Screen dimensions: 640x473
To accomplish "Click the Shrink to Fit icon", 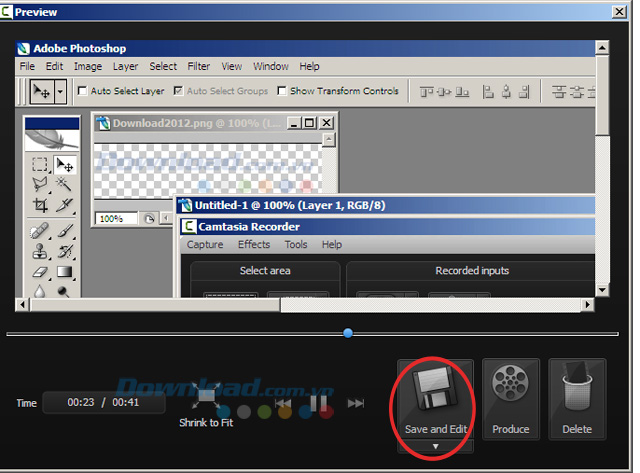I will 206,394.
